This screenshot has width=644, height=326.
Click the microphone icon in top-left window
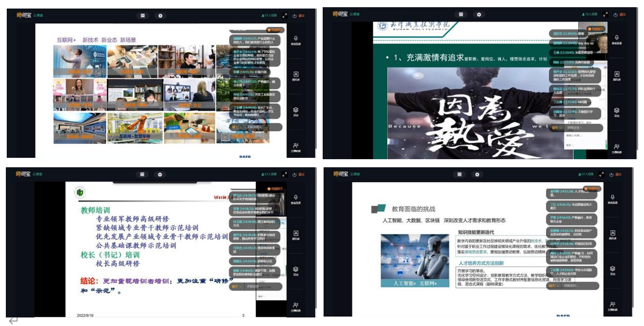pos(296,38)
